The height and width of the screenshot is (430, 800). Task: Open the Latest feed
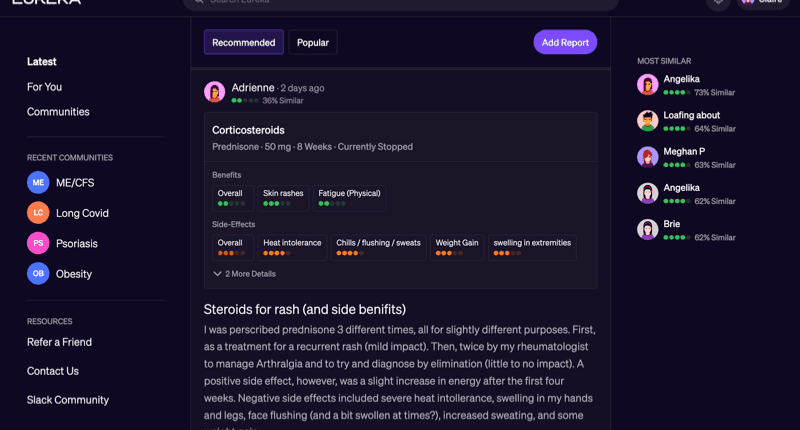point(42,62)
